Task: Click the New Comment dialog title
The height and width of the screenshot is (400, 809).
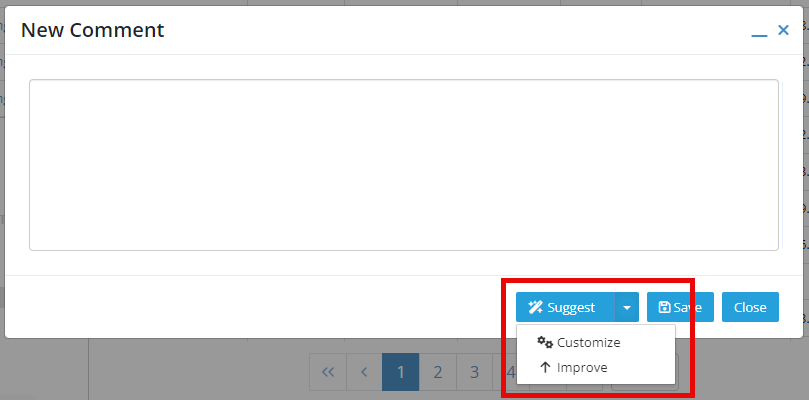Action: click(x=92, y=30)
